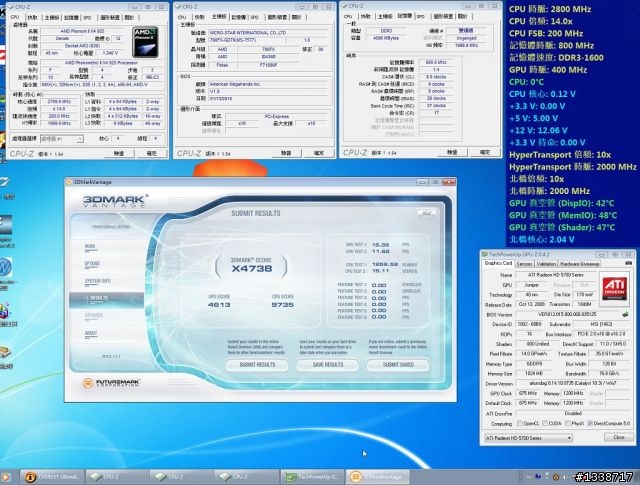Click the 3DMark Vantage logo
The width and height of the screenshot is (640, 485).
tap(114, 201)
